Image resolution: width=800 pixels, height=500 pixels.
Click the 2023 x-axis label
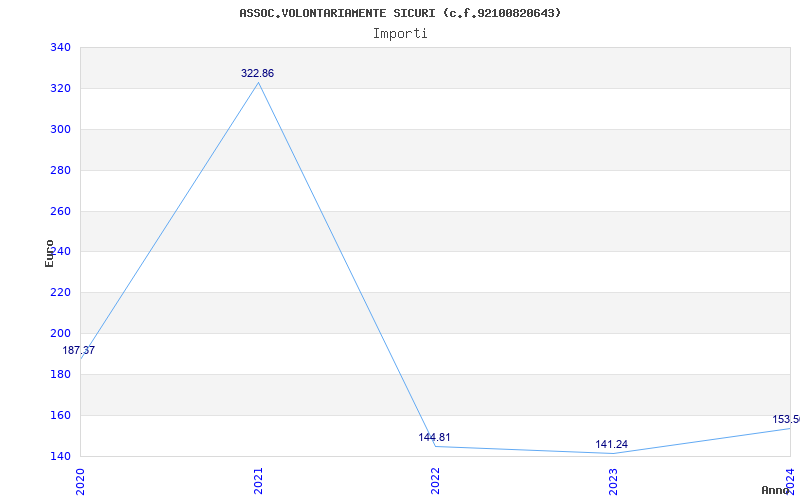pyautogui.click(x=613, y=480)
